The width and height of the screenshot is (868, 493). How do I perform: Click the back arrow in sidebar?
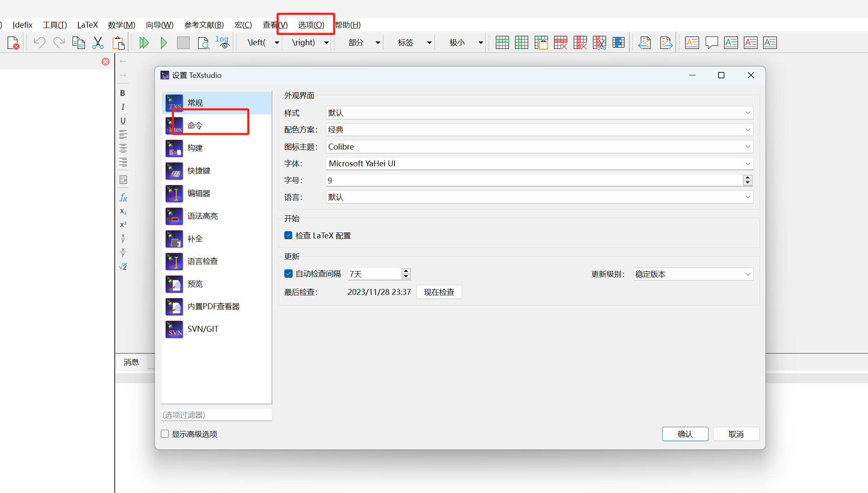coord(123,61)
